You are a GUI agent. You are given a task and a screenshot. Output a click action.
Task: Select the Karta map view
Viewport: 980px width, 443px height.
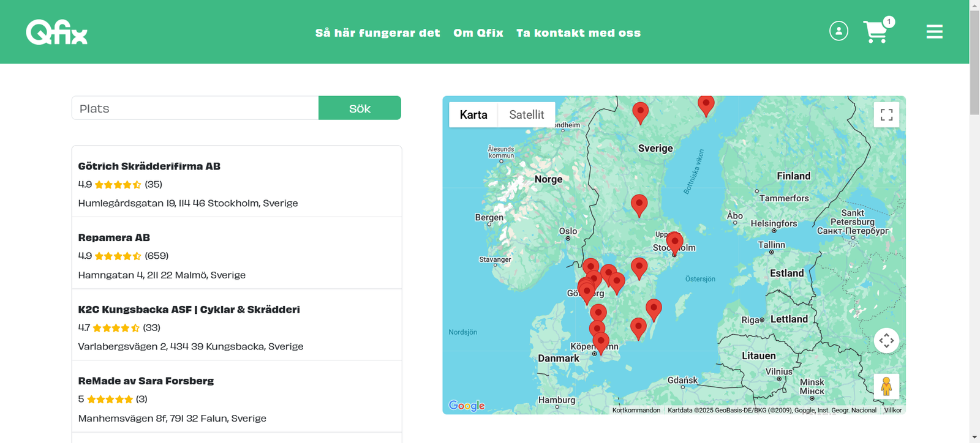[473, 115]
